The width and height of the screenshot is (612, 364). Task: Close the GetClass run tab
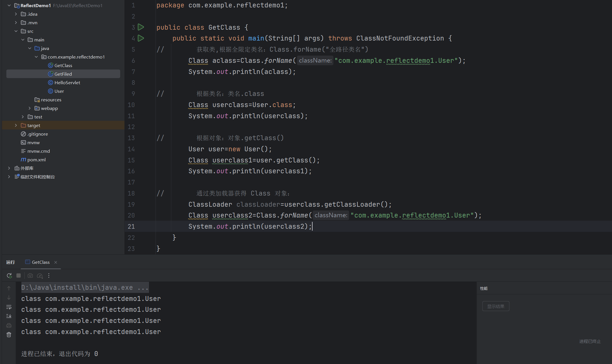click(56, 262)
